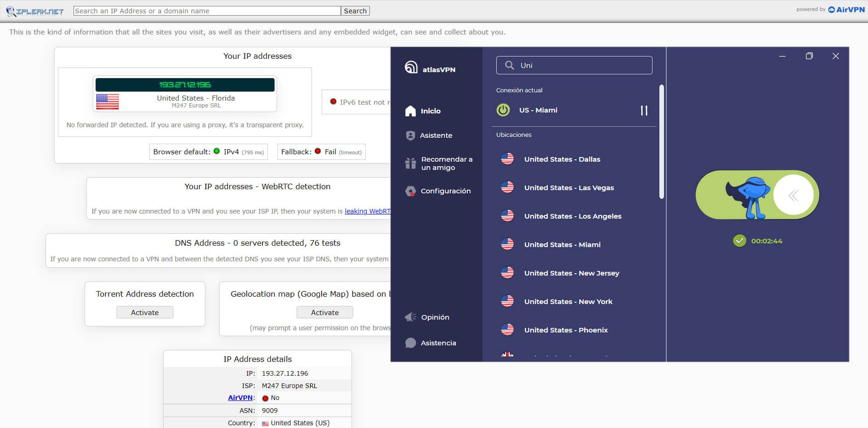Click the flag icon for United States - New Jersey
The image size is (868, 428).
point(507,273)
